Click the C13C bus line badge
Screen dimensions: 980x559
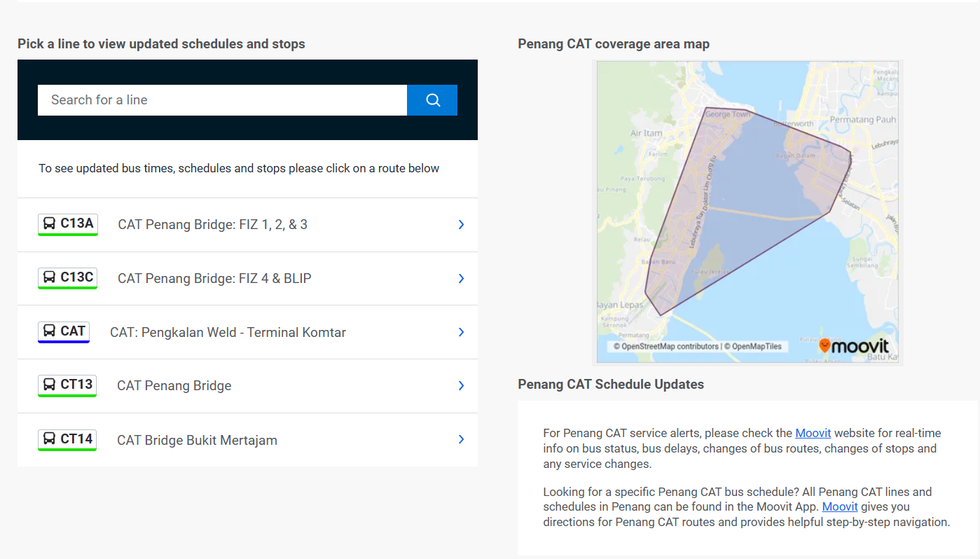[68, 278]
